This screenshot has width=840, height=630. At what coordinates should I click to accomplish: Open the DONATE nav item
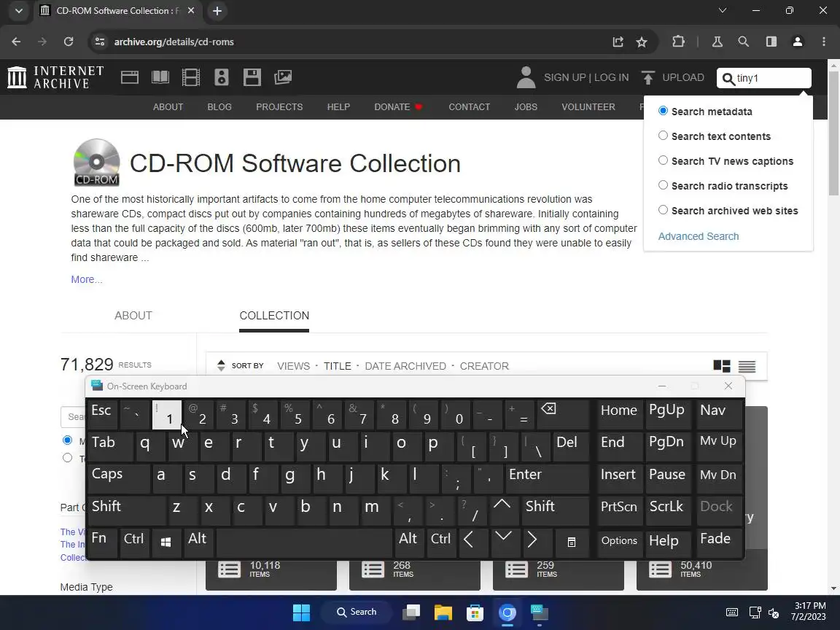[x=399, y=107]
